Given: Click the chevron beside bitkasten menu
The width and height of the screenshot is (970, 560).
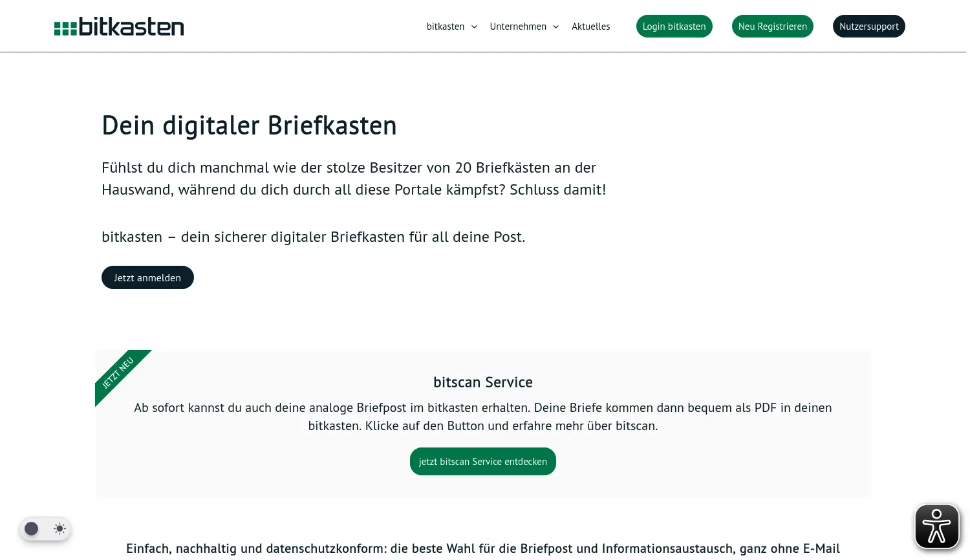Looking at the screenshot, I should [474, 27].
